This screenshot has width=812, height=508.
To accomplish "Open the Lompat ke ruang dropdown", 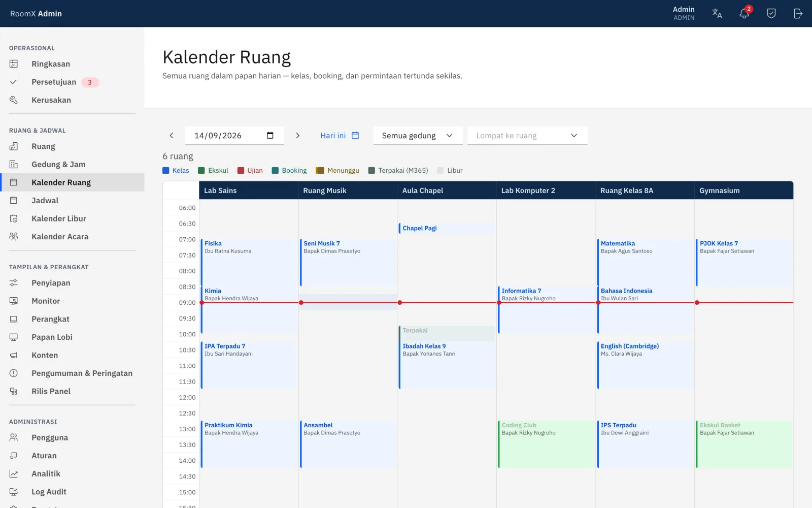I will point(527,136).
